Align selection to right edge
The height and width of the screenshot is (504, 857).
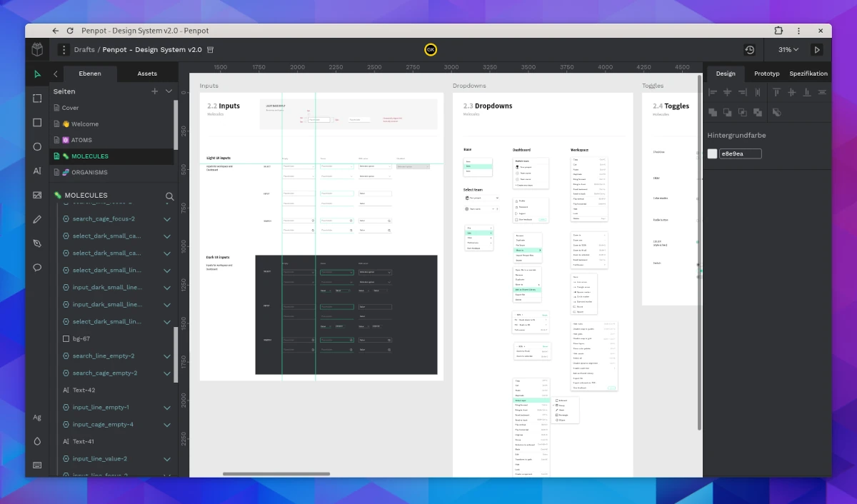pyautogui.click(x=743, y=92)
